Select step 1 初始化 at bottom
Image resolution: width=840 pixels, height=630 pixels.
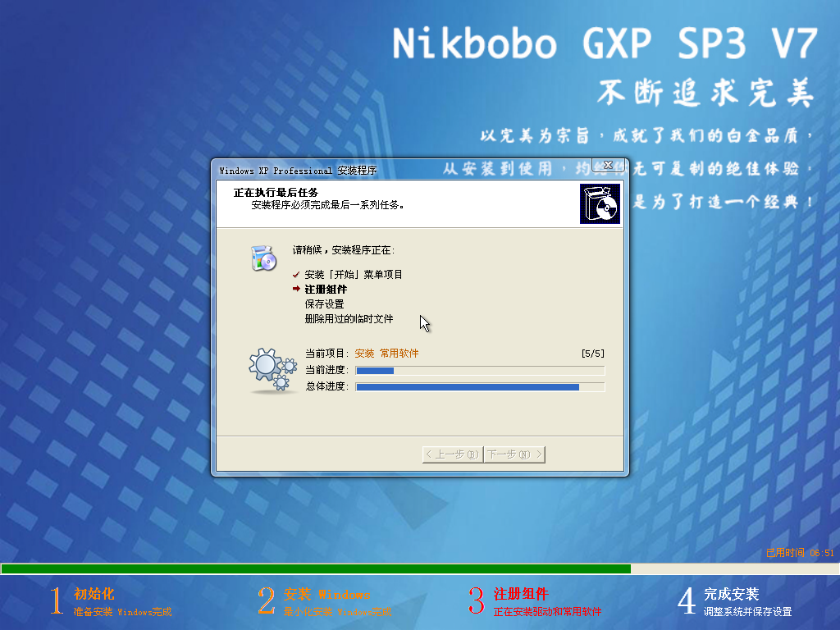(x=111, y=601)
